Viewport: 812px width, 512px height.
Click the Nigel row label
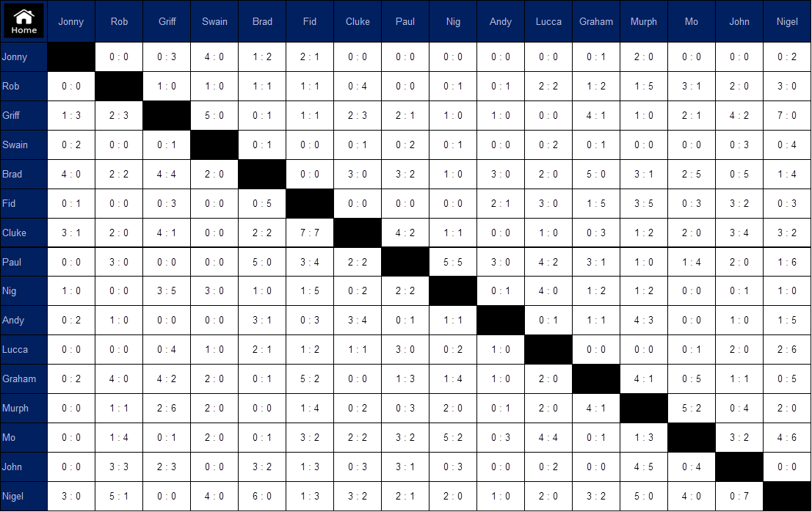coord(23,497)
